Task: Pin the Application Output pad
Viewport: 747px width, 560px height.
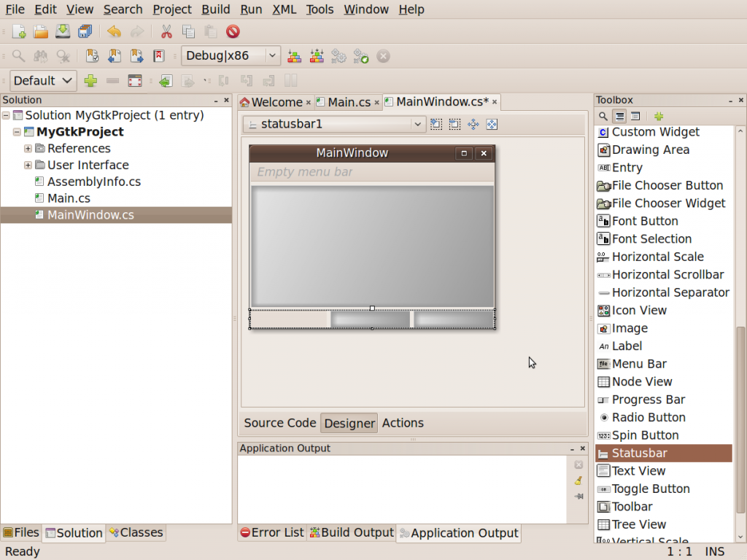Action: (578, 496)
